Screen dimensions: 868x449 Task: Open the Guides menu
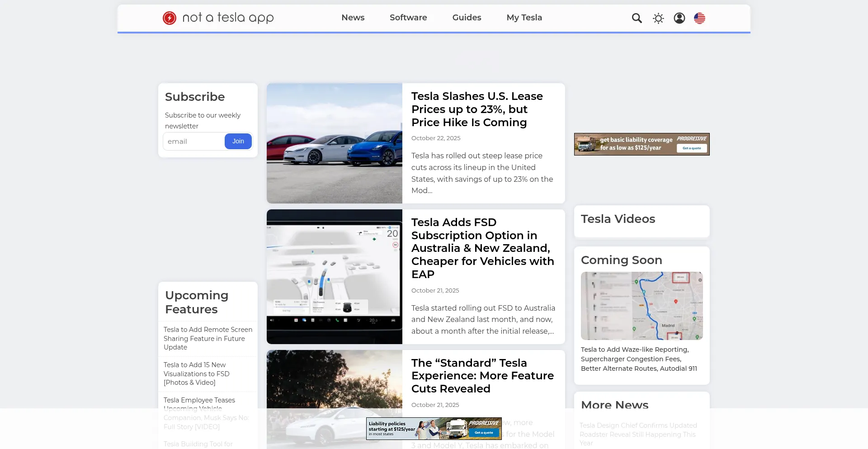coord(467,18)
